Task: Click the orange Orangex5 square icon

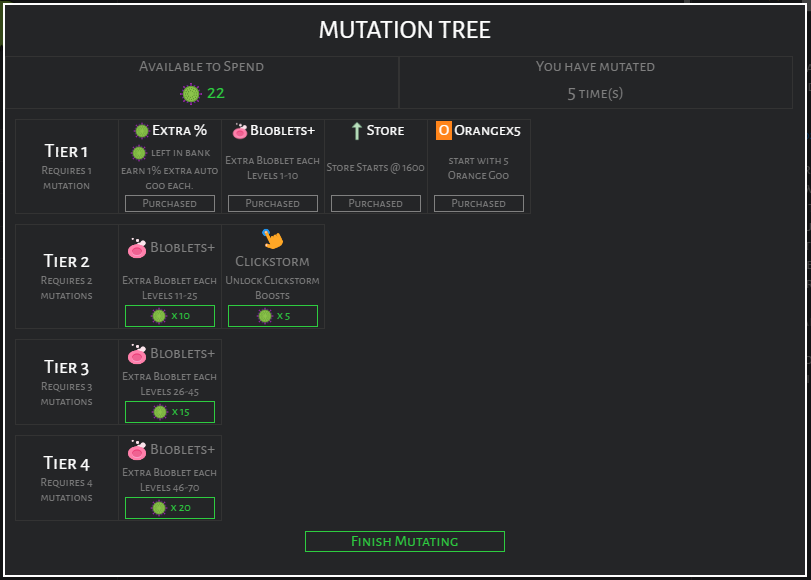Action: tap(444, 131)
